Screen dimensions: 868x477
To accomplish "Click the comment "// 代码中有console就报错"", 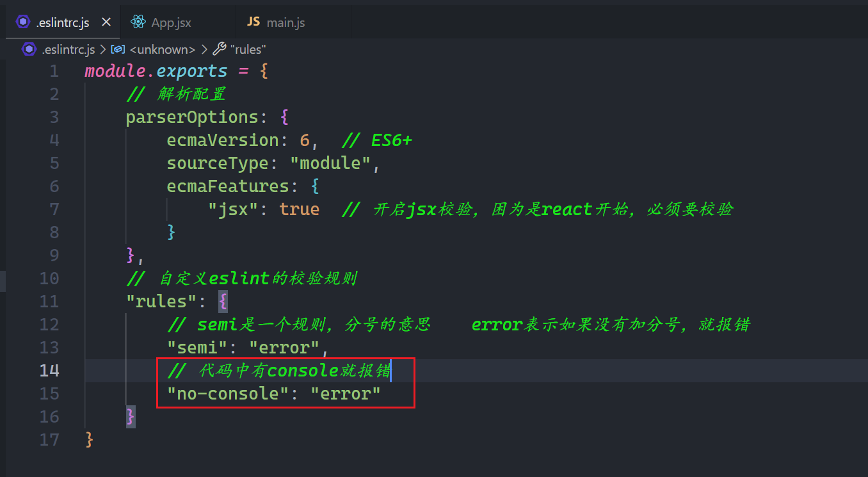I will tap(278, 371).
